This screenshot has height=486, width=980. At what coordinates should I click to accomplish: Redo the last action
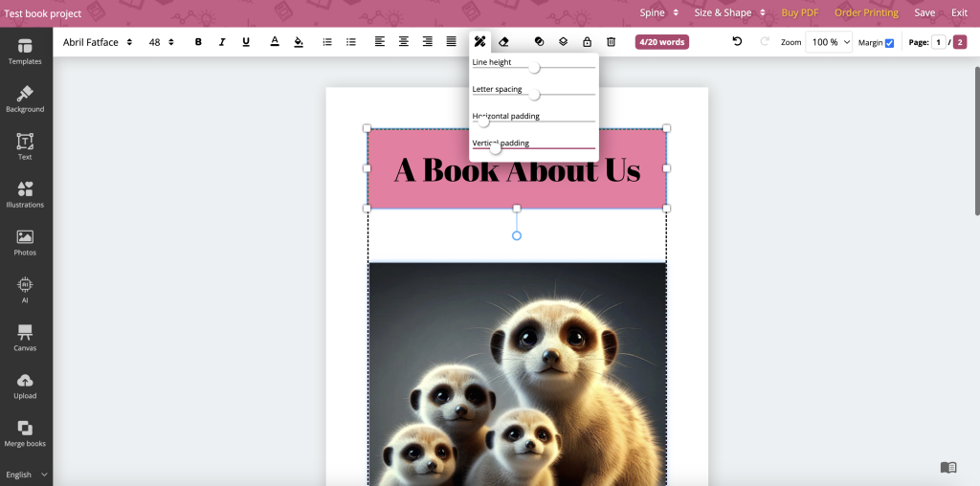click(764, 41)
